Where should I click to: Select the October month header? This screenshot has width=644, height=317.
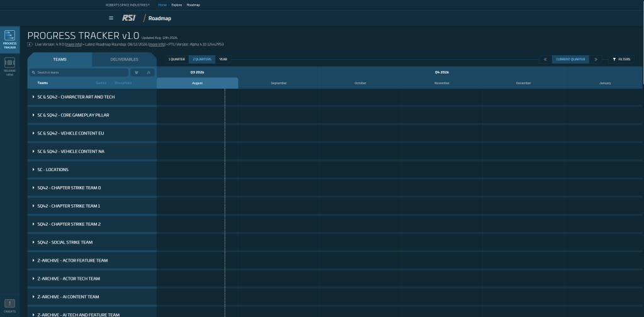pyautogui.click(x=360, y=83)
